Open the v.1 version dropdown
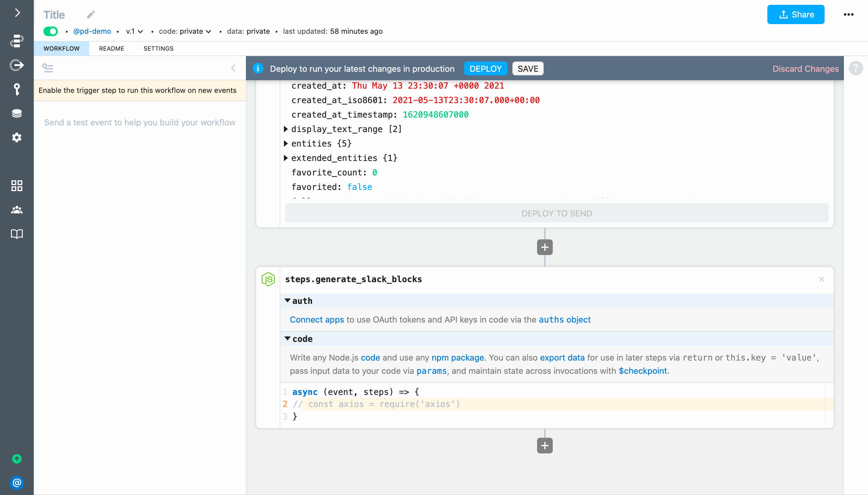This screenshot has height=495, width=868. point(135,31)
